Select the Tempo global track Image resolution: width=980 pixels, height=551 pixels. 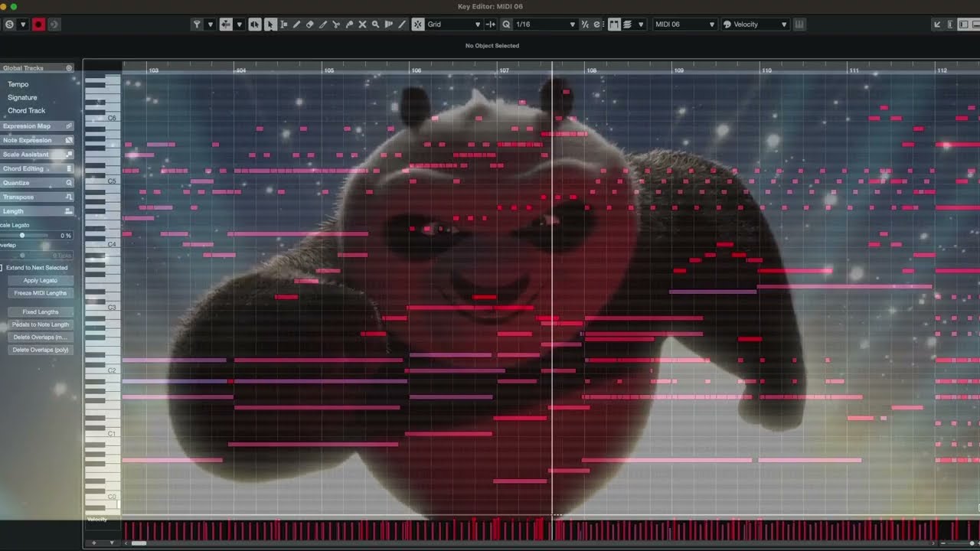18,84
